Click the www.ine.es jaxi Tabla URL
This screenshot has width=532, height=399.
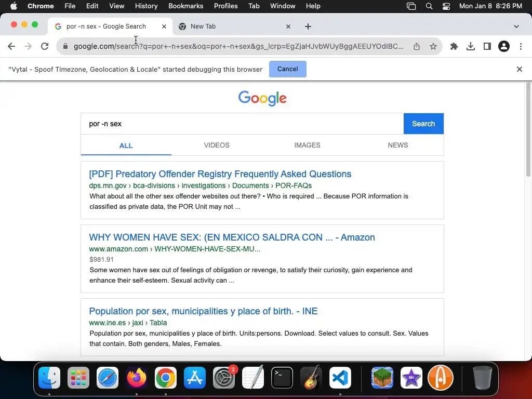[128, 323]
